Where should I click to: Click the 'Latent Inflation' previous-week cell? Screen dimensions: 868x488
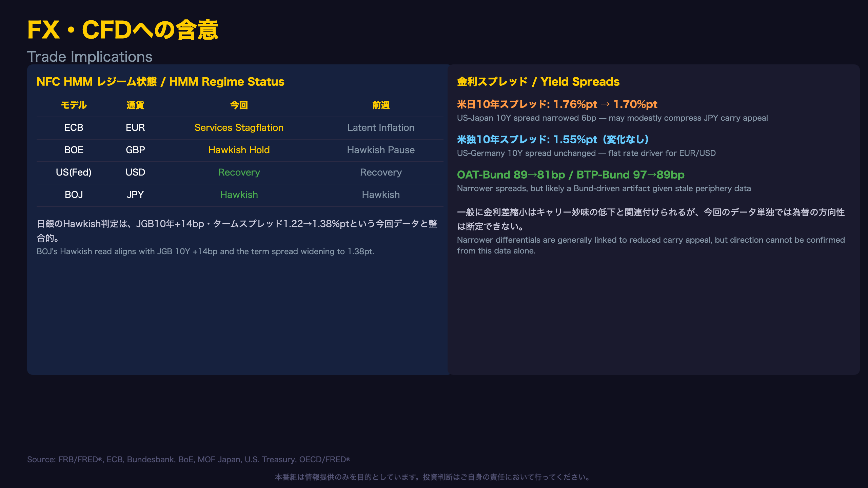[381, 128]
